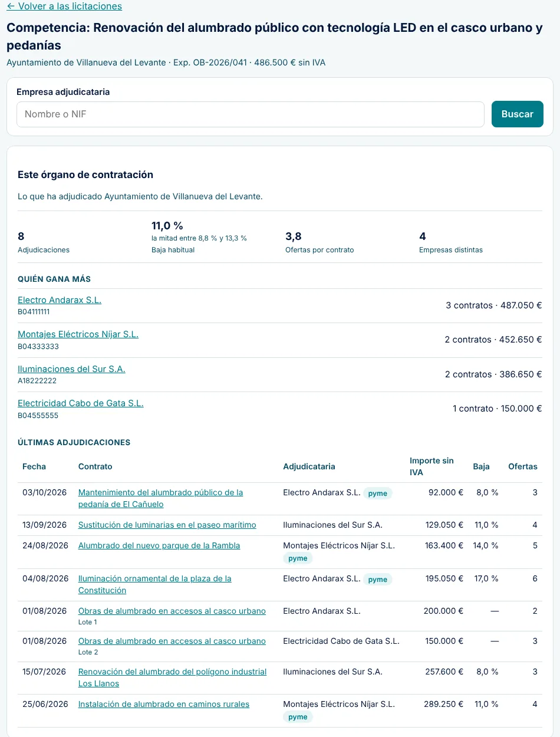Viewport: 560px width, 737px height.
Task: Click '3 contratos · 487.050 €' summary
Action: (x=494, y=305)
